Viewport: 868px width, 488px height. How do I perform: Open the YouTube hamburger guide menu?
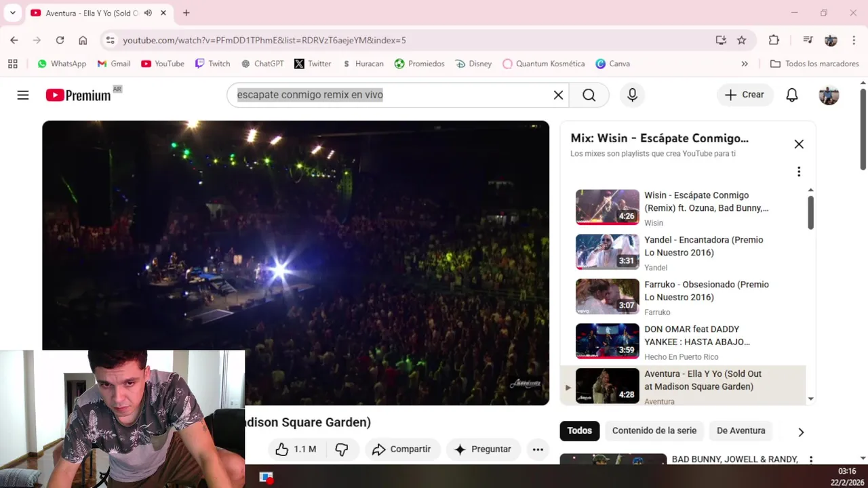coord(23,95)
